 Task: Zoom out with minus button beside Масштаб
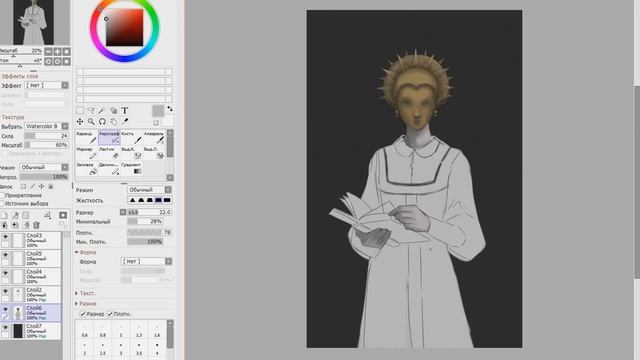[48, 51]
